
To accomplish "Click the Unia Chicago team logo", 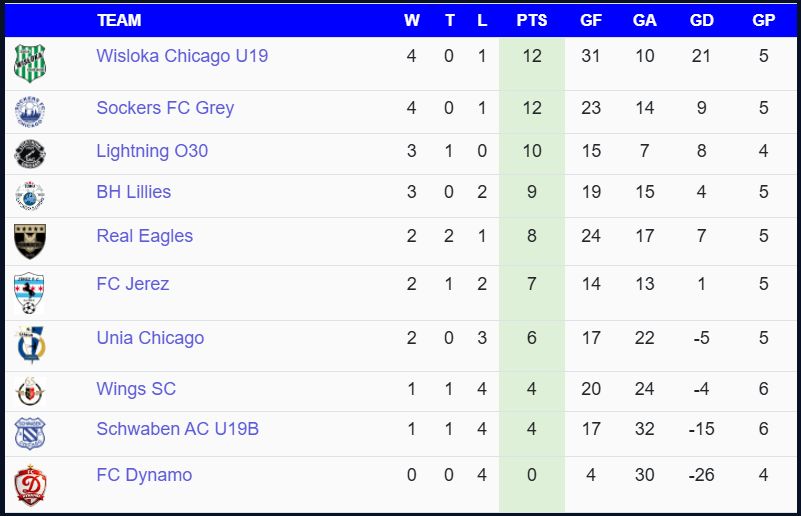I will [x=30, y=344].
